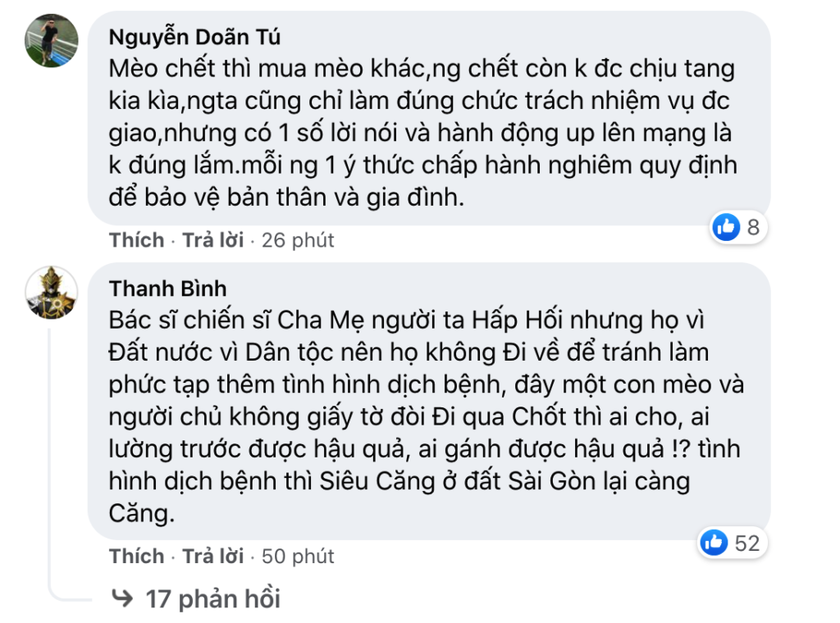840x623 pixels.
Task: Click the vertical thread line under Thanh Bình's avatar
Action: click(x=51, y=451)
